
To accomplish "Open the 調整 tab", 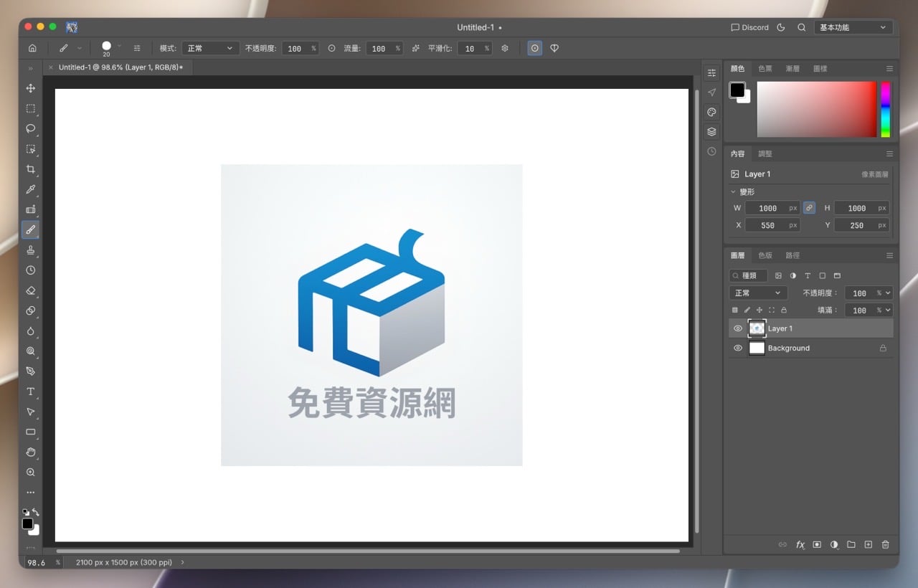I will (x=765, y=154).
